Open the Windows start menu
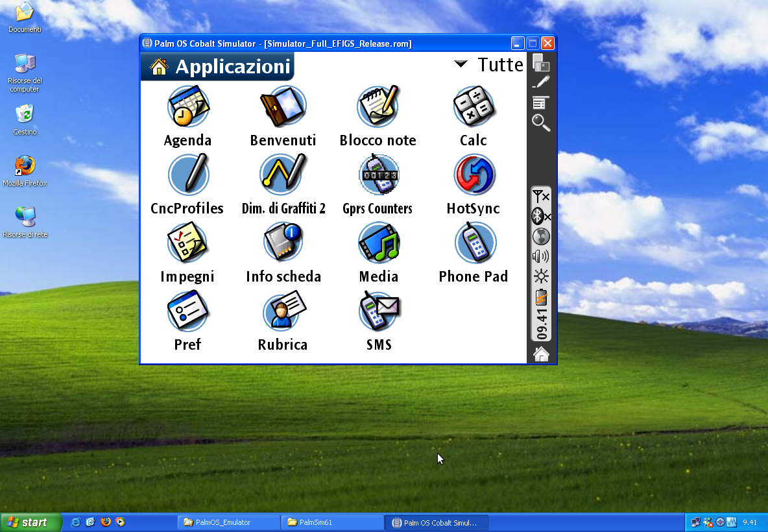Image resolution: width=768 pixels, height=532 pixels. tap(31, 522)
